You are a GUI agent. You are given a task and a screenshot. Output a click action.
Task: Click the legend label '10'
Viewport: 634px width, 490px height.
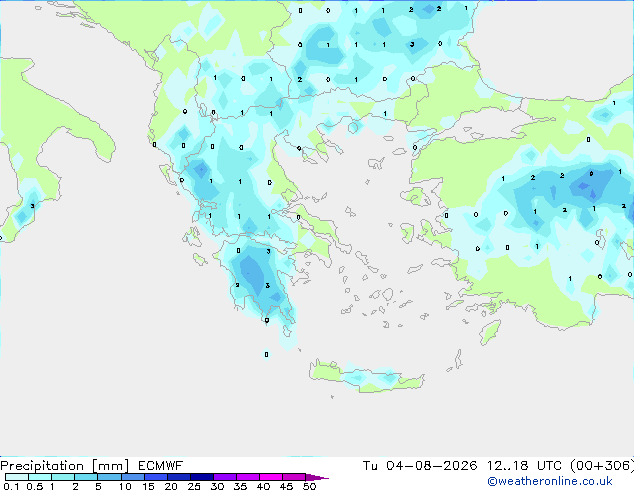(125, 486)
